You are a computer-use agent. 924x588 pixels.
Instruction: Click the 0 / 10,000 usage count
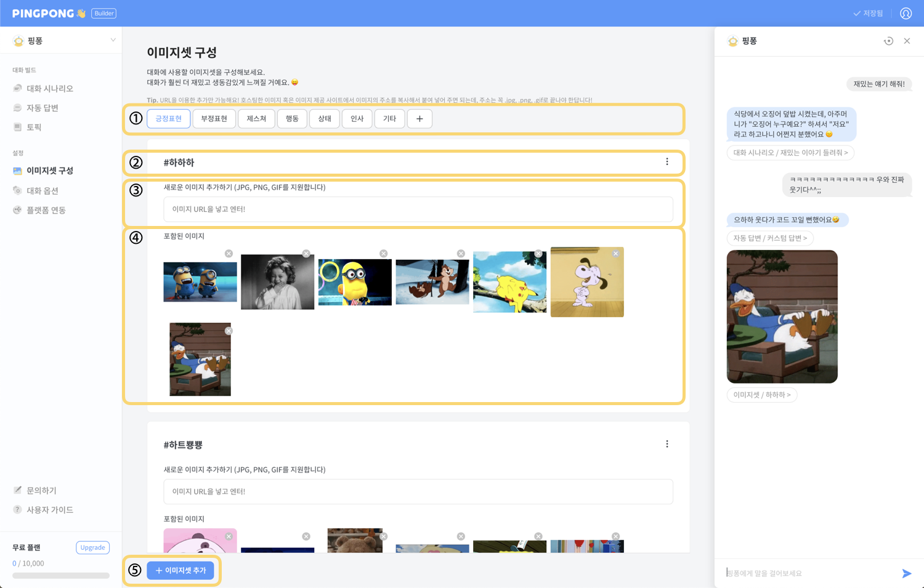tap(28, 563)
